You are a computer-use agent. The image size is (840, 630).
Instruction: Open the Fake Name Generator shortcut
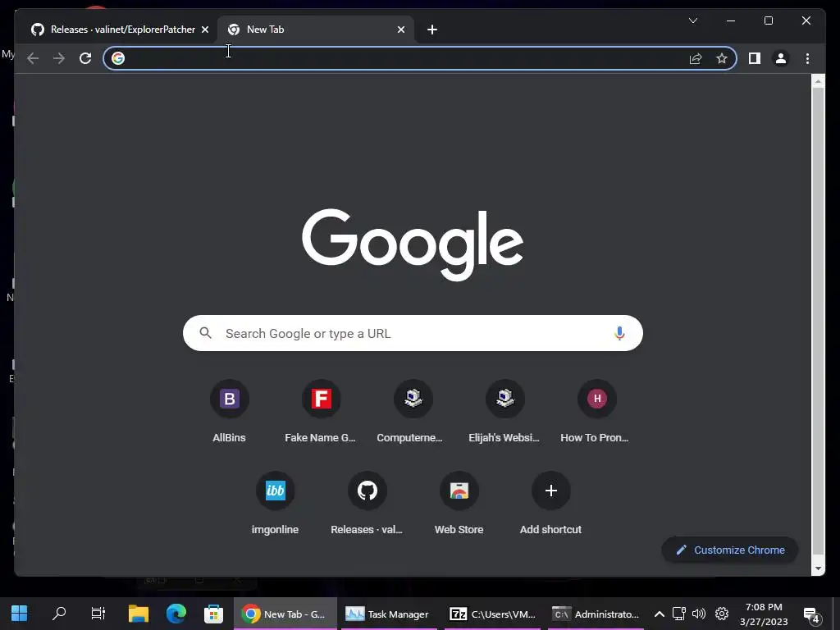click(321, 412)
